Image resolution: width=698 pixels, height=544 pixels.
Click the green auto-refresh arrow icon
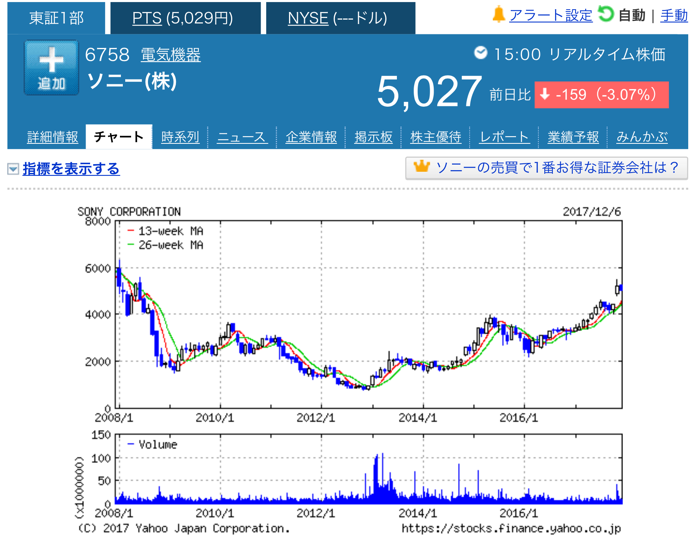pos(606,14)
